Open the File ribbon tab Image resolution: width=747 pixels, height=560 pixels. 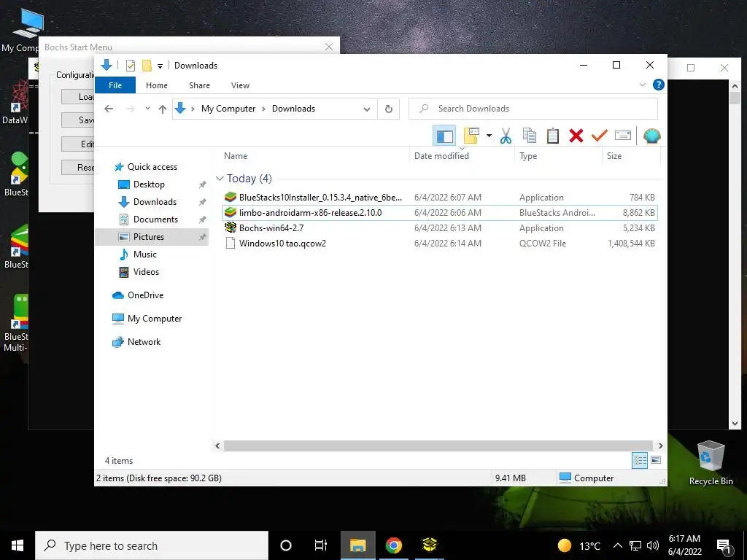point(115,85)
